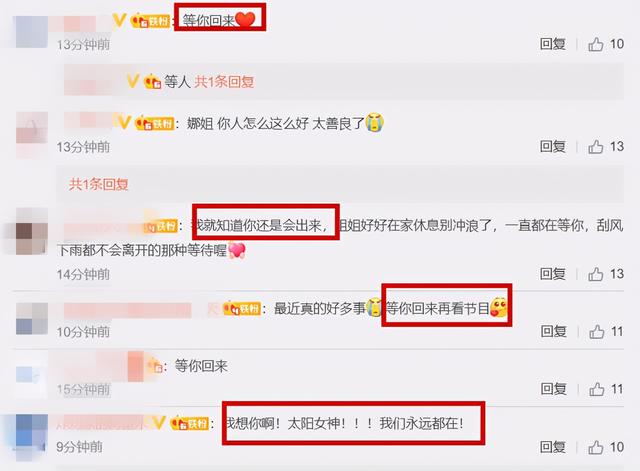Like the '娜姐 你人怎么这么好' comment

click(596, 147)
